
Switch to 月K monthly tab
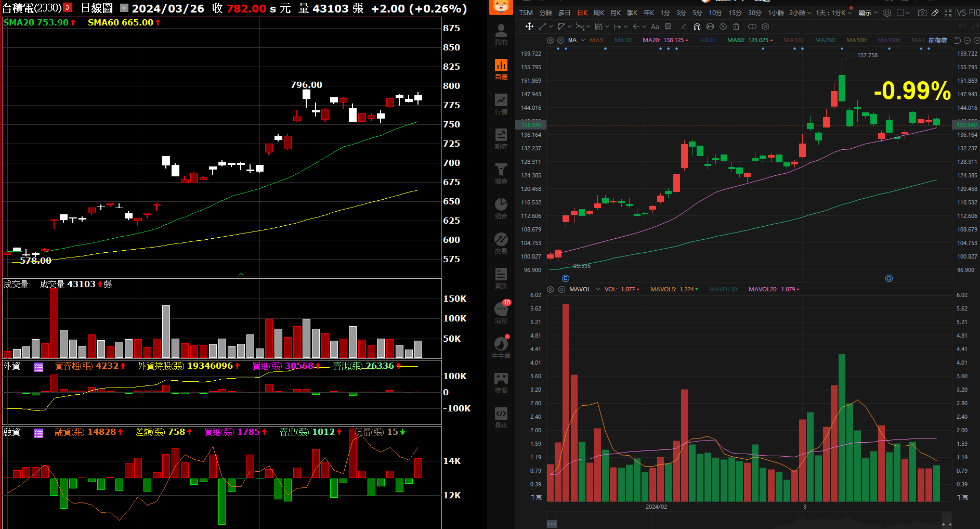616,12
